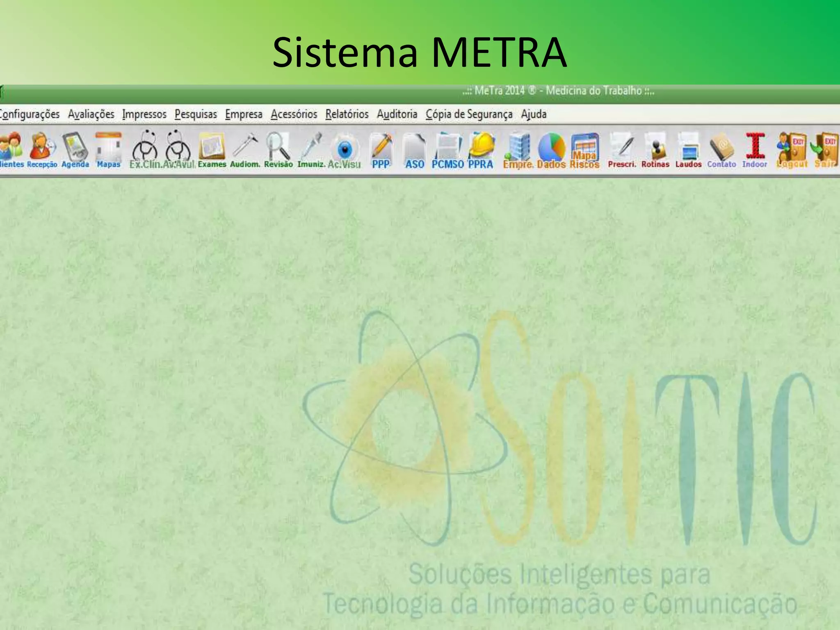840x630 pixels.
Task: Open the Acessórios menu
Action: click(x=294, y=114)
